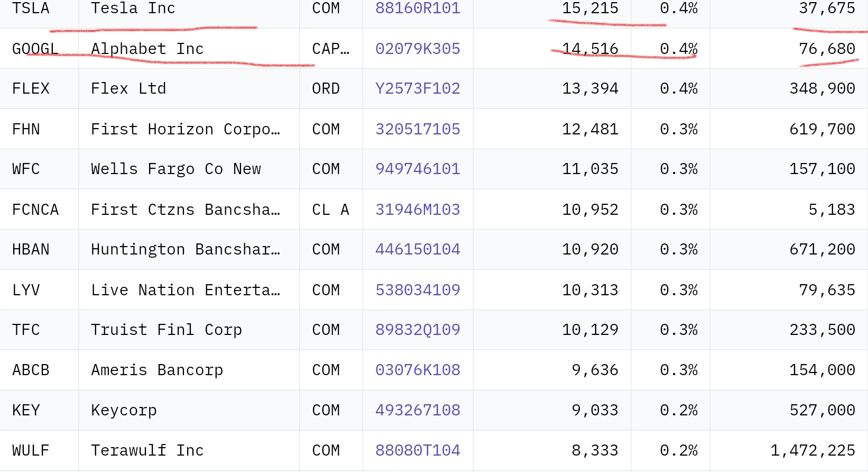Open CUSIP link 949746101 for Wells Fargo
Viewport: 868px width, 472px height.
click(418, 169)
